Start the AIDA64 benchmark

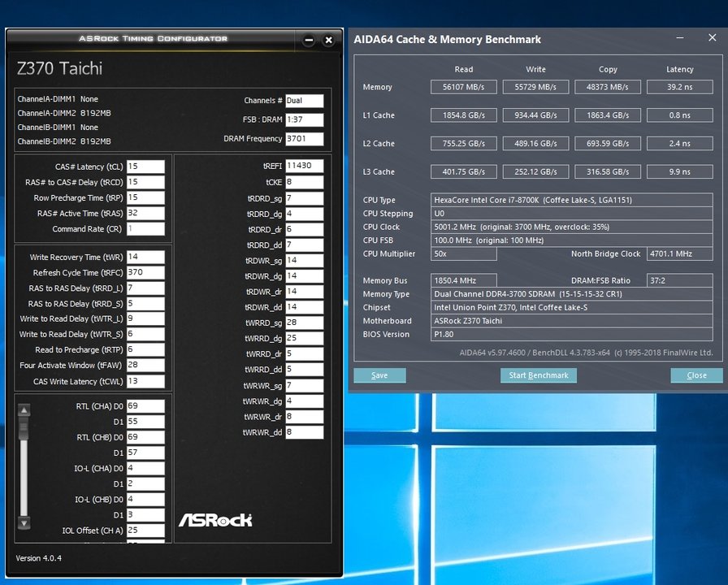(x=539, y=375)
